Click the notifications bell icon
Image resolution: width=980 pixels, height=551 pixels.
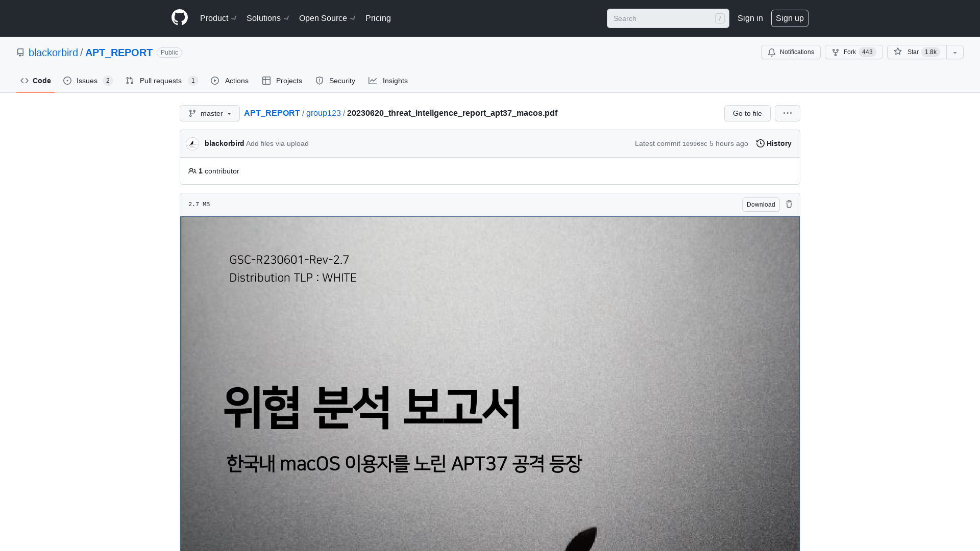(x=771, y=52)
